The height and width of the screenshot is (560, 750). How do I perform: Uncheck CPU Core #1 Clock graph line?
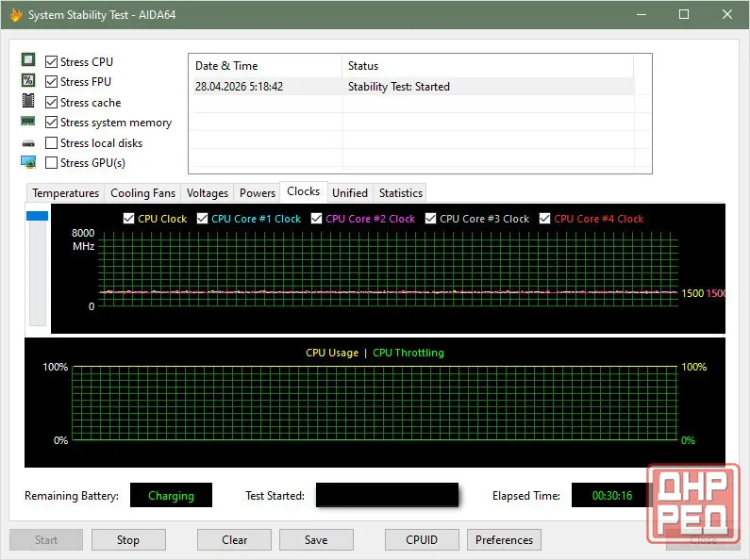[202, 219]
